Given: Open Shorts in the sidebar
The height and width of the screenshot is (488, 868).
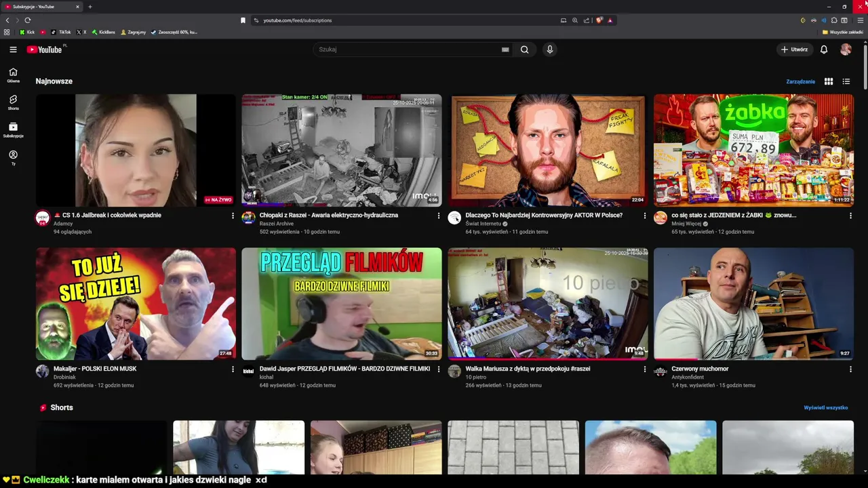Looking at the screenshot, I should [13, 103].
